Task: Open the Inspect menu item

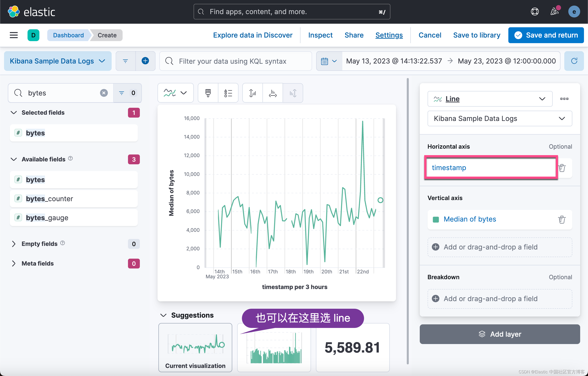Action: coord(320,35)
